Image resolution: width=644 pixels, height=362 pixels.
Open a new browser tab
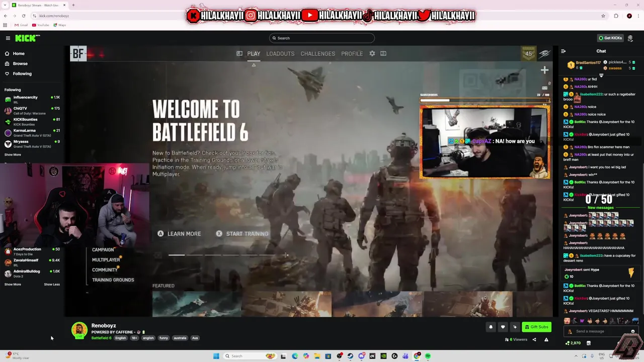pyautogui.click(x=73, y=5)
